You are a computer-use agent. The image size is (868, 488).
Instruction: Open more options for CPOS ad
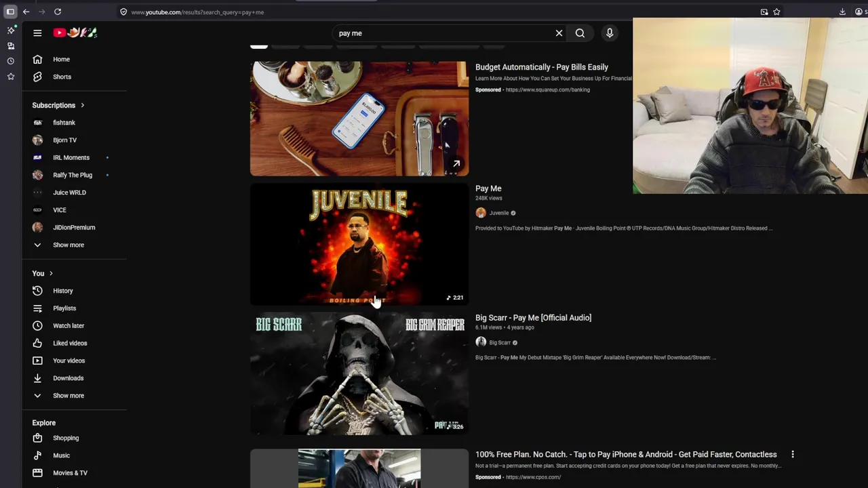pos(792,454)
